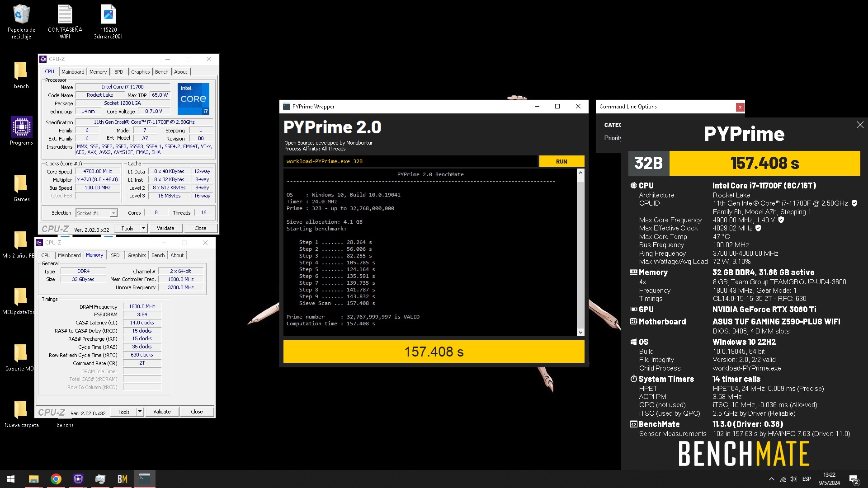Open the benchs desktop item

pos(65,425)
